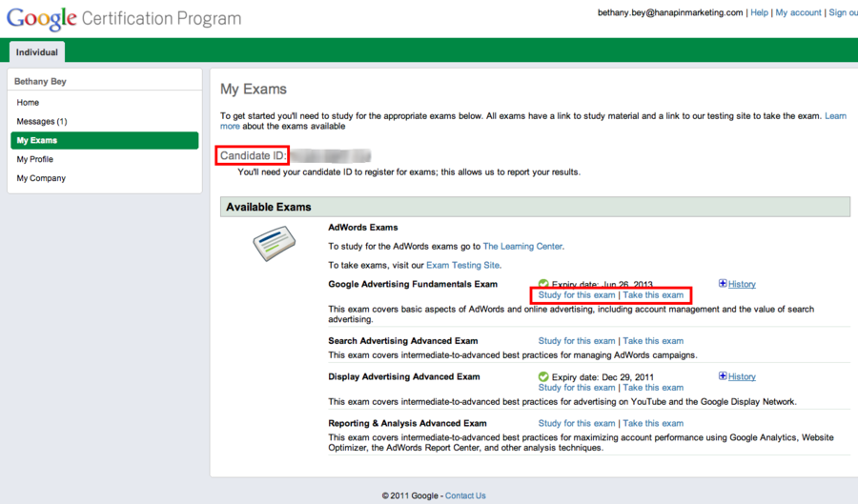The image size is (858, 504).
Task: Click Study for this exam for Reporting & Analysis
Action: pyautogui.click(x=577, y=423)
